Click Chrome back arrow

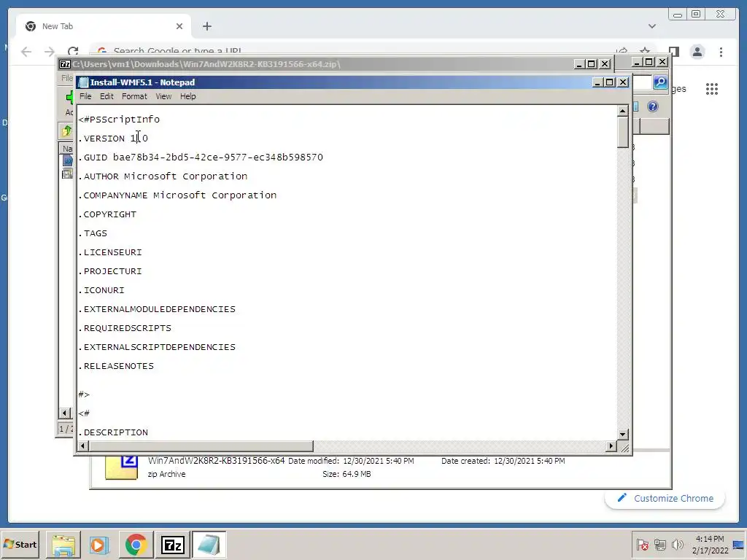[26, 52]
